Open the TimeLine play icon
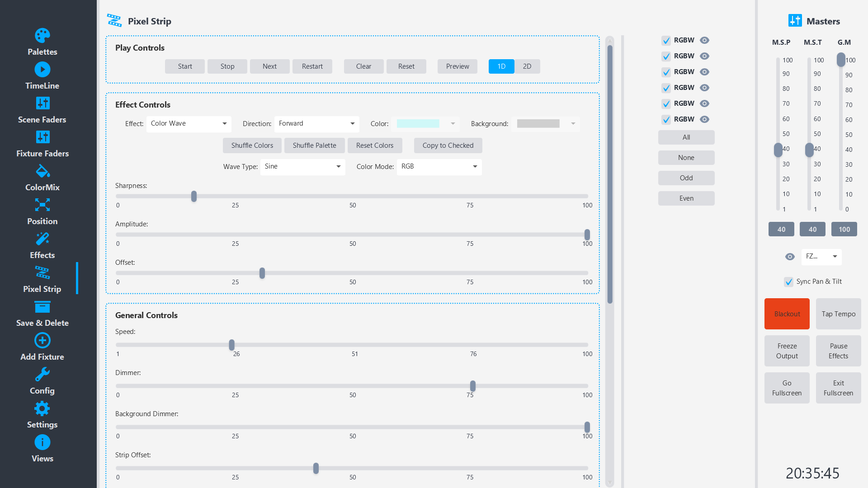The image size is (868, 488). (x=42, y=70)
